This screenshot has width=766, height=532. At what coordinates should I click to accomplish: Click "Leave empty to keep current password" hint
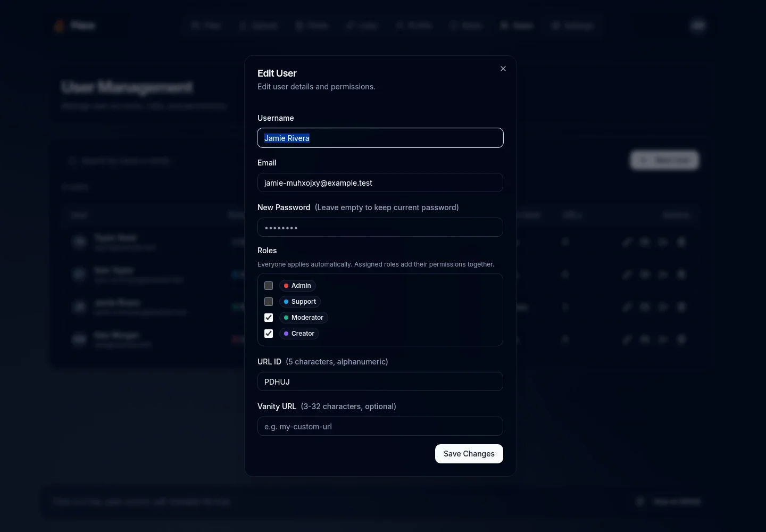pyautogui.click(x=387, y=207)
